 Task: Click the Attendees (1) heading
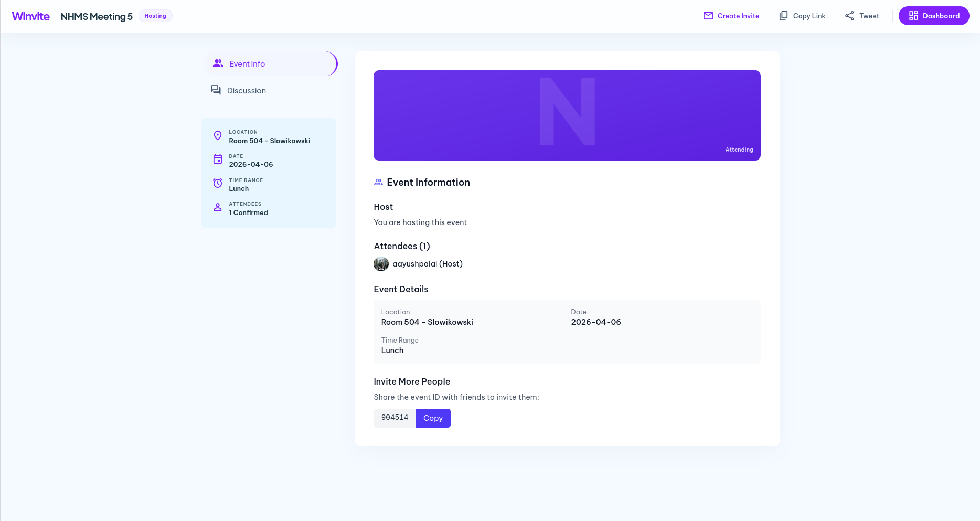click(402, 246)
